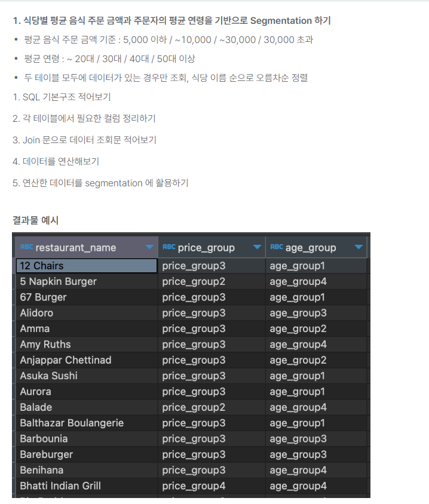
Task: Click the bullet '평균 연령 : ~ 20대 / 30대'
Action: point(109,59)
